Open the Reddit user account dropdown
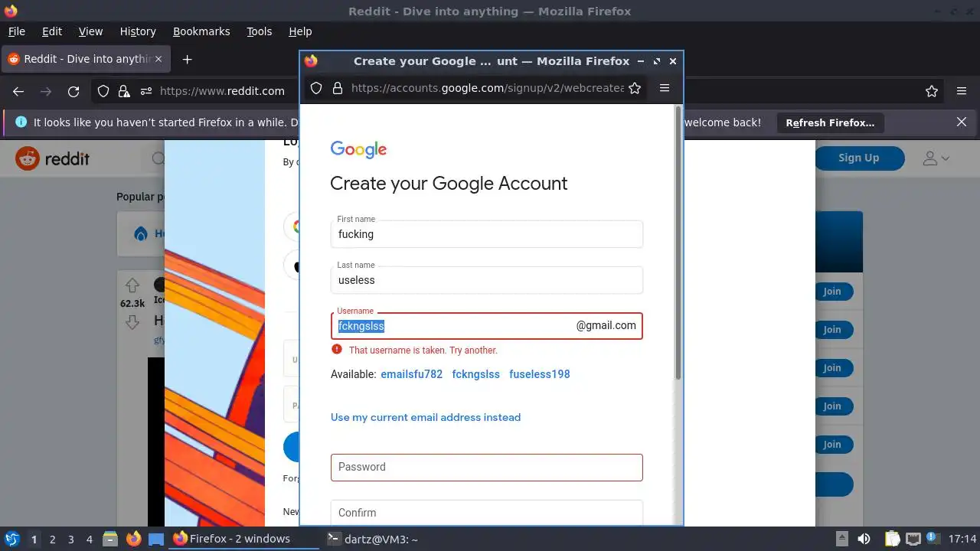980x551 pixels. [936, 158]
